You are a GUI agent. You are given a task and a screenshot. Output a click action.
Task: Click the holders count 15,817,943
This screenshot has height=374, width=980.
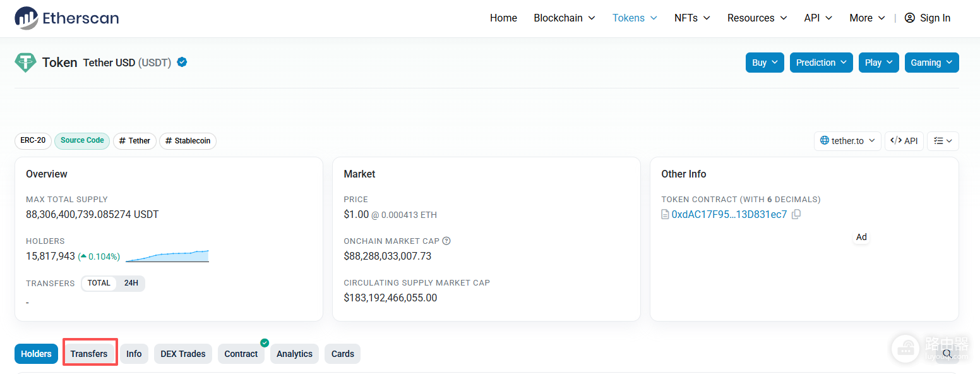[x=51, y=256]
